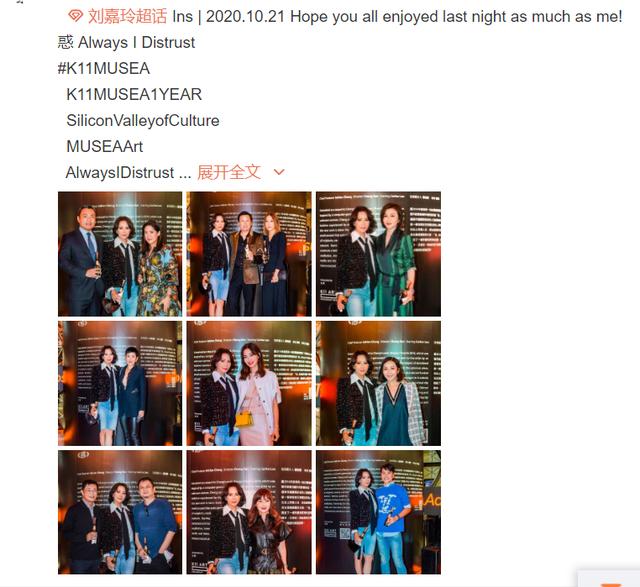Open the photo with two men flanking
The height and width of the screenshot is (587, 640).
coord(120,512)
